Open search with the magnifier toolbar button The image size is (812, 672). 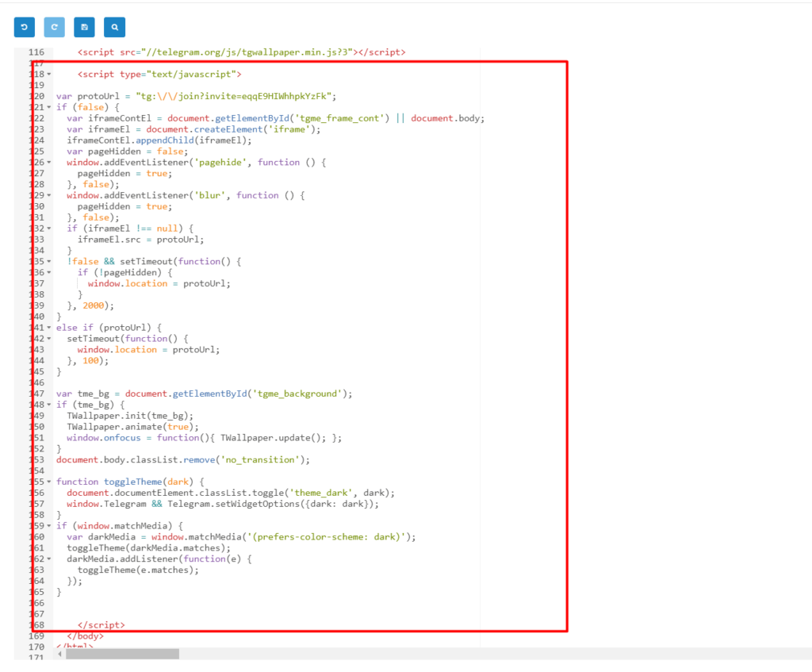point(114,27)
